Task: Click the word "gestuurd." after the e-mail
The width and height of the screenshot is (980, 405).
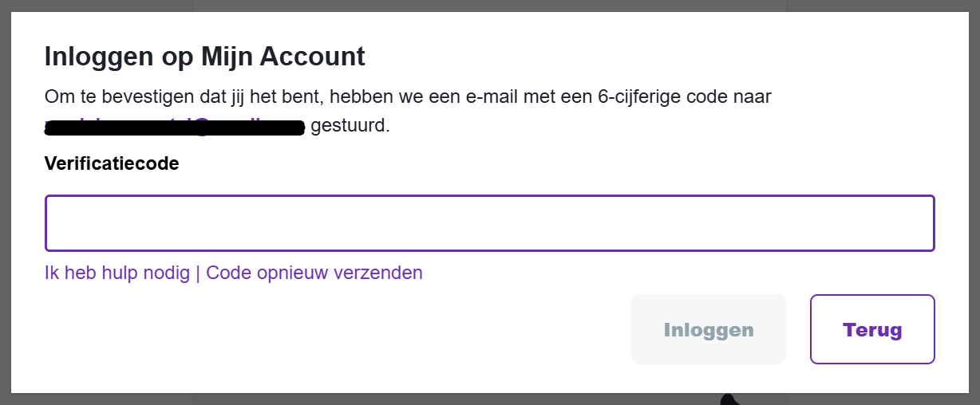Action: tap(350, 126)
